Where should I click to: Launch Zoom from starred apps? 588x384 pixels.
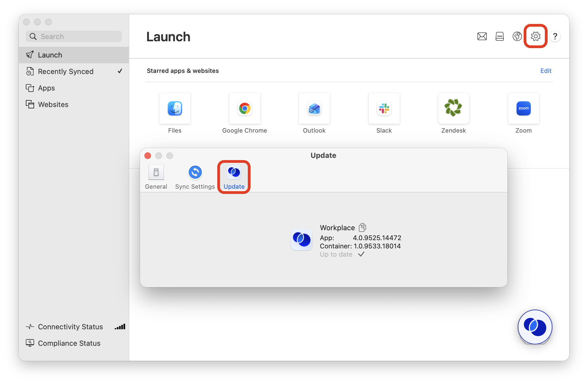(523, 109)
